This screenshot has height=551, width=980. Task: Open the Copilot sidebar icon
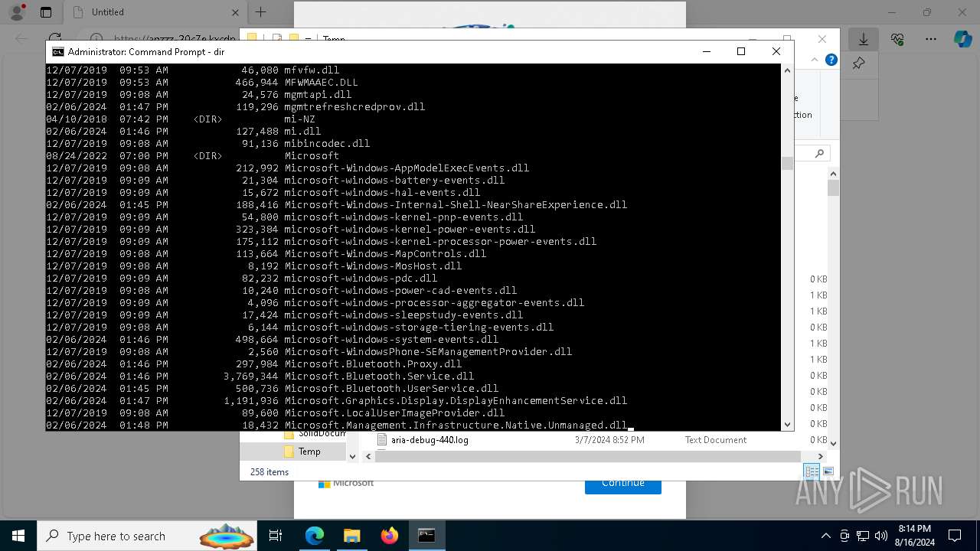click(x=962, y=39)
